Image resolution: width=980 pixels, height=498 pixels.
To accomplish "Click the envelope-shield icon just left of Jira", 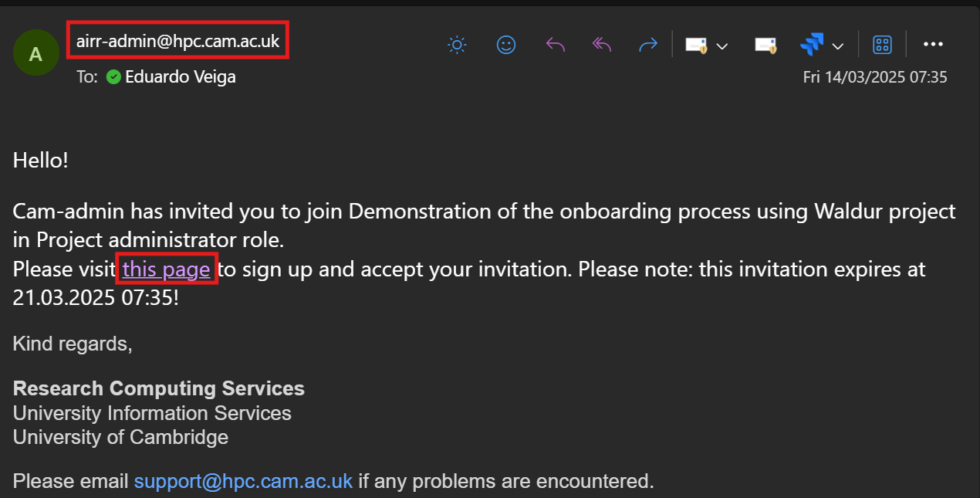I will pyautogui.click(x=765, y=45).
